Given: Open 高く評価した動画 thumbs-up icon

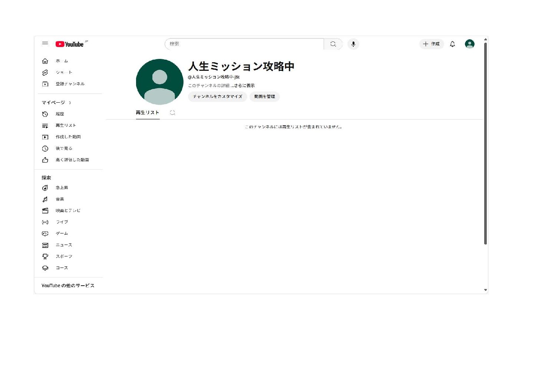Looking at the screenshot, I should coord(45,160).
